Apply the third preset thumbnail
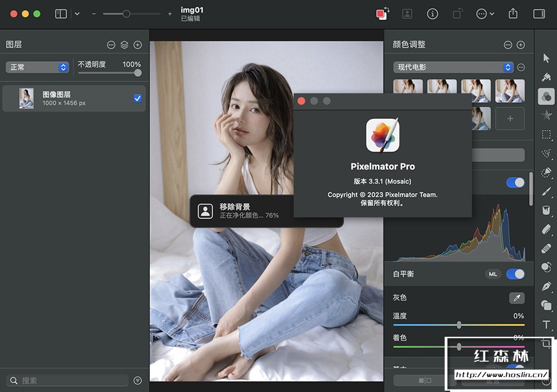557x392 pixels. [476, 91]
